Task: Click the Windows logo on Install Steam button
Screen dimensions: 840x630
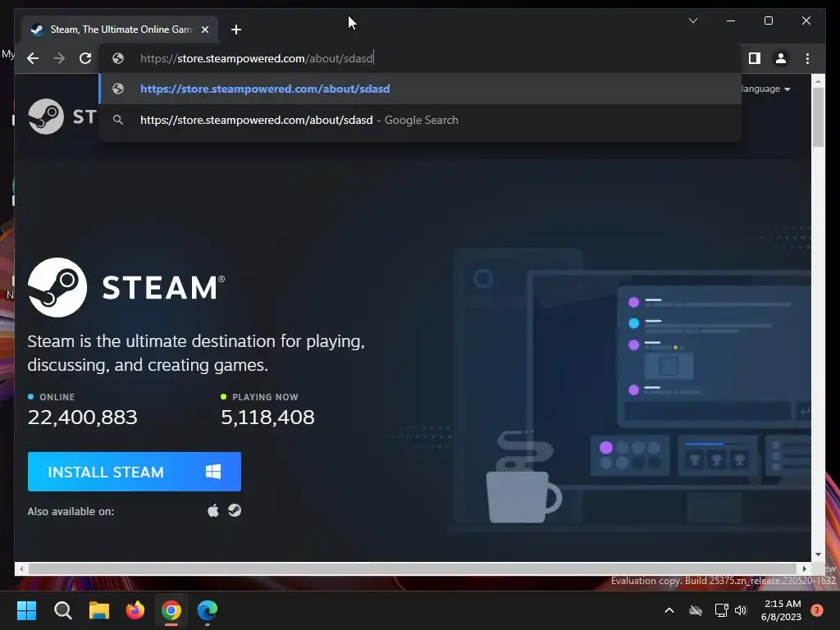Action: point(213,472)
